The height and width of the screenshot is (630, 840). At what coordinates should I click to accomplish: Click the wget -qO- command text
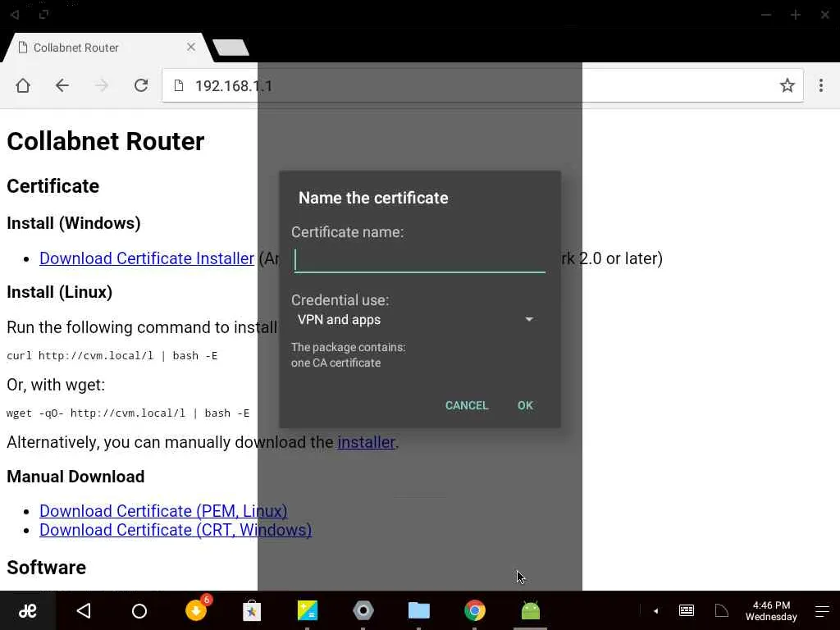128,413
